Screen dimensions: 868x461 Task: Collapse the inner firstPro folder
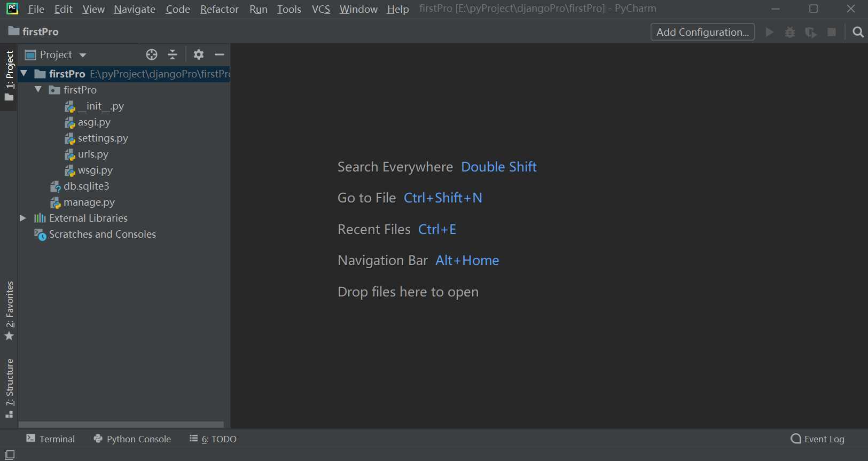[38, 90]
